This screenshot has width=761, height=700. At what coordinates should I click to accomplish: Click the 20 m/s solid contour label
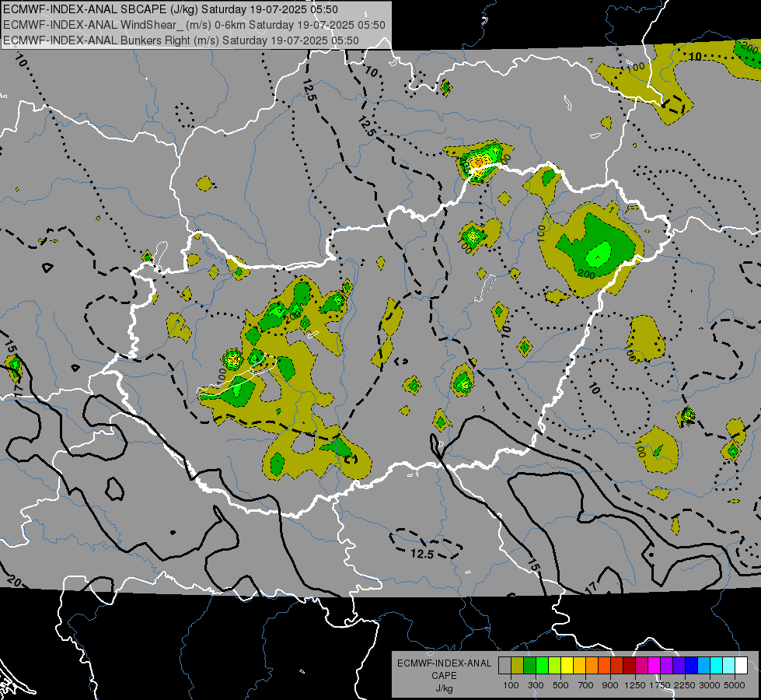[x=14, y=580]
